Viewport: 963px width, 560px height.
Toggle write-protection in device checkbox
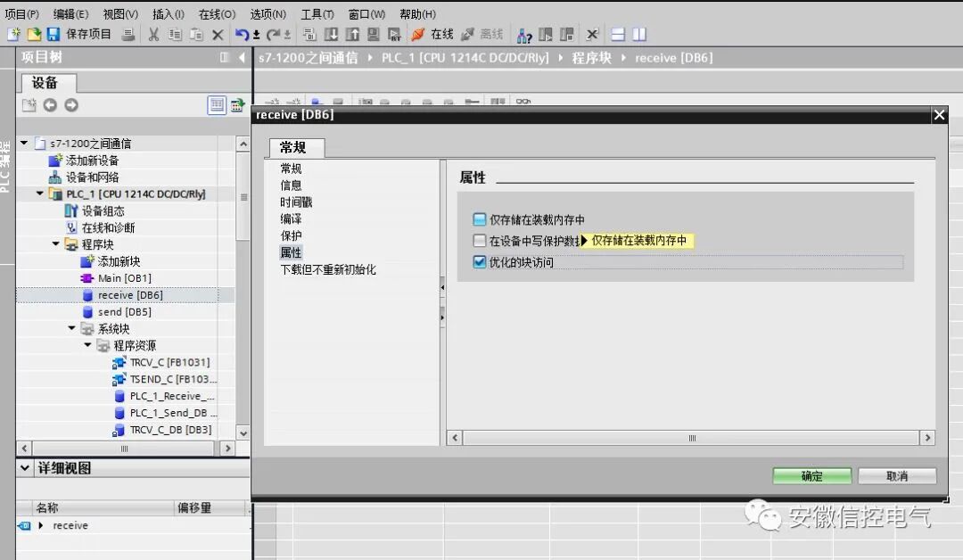480,240
